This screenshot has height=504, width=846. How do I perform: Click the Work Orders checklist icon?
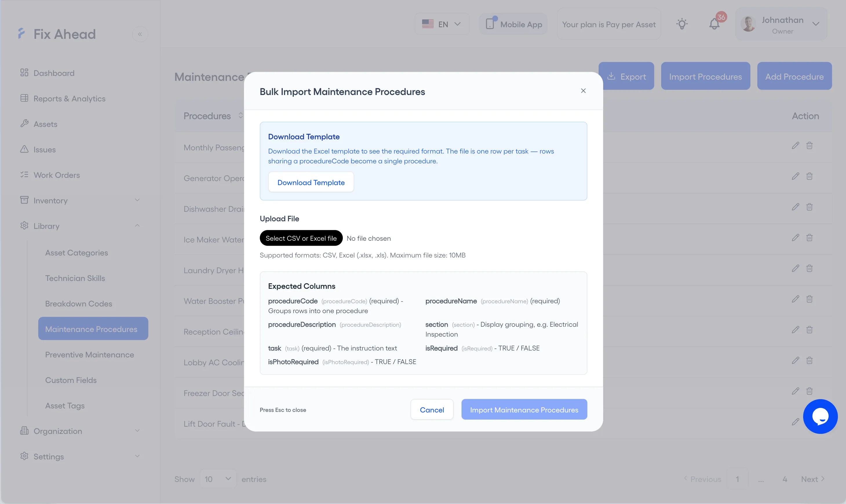[24, 175]
